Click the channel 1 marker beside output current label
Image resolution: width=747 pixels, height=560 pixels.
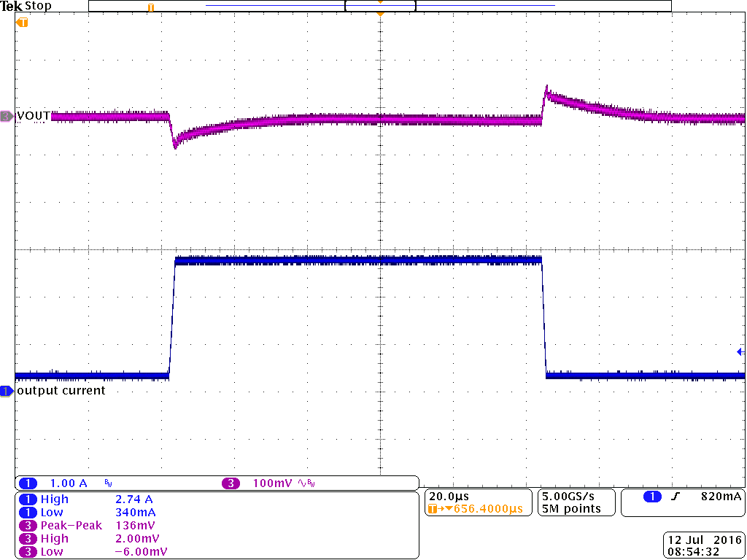click(x=6, y=390)
